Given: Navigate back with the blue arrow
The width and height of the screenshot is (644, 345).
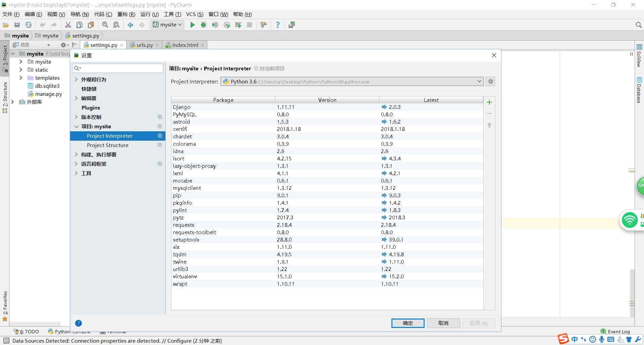Looking at the screenshot, I should (130, 25).
